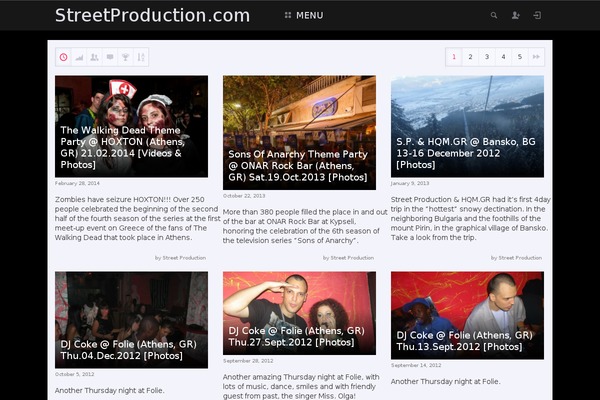
Task: Go to page 4 in pagination
Action: pos(503,57)
